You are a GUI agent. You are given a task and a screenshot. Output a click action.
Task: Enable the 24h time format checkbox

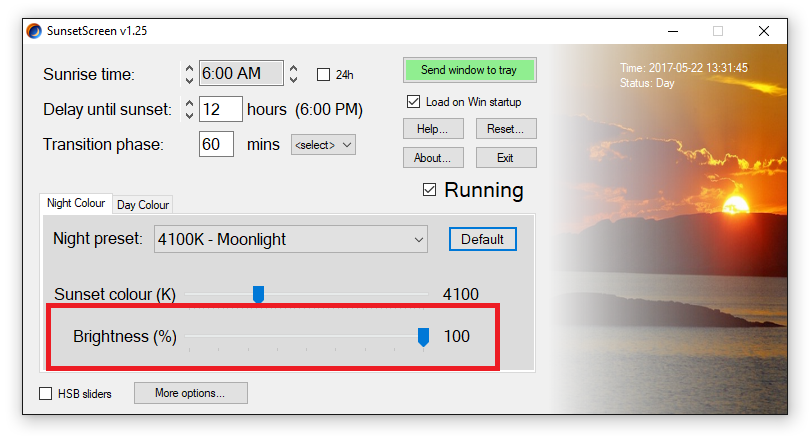click(x=323, y=74)
